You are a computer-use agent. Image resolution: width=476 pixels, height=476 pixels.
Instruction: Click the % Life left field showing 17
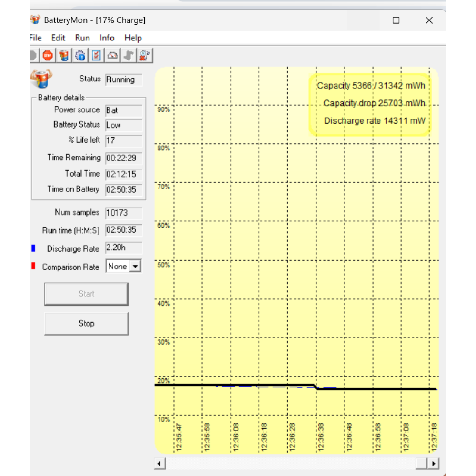point(124,140)
